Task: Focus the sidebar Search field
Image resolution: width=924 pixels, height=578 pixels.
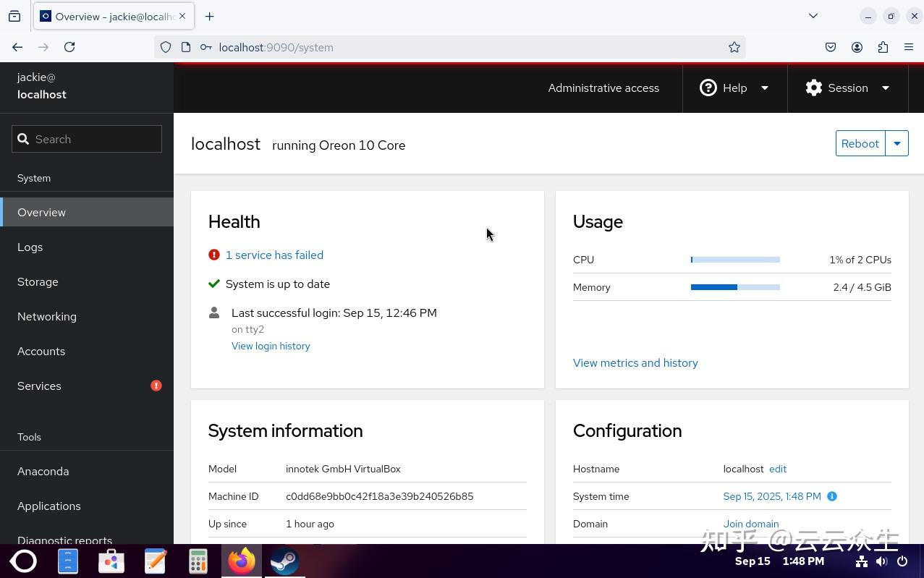Action: 87,139
